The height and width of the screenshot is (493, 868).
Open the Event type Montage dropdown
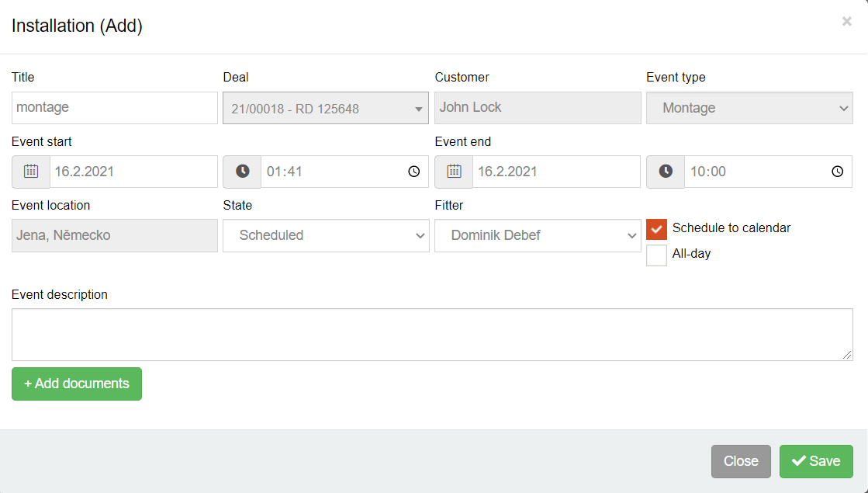coord(749,108)
